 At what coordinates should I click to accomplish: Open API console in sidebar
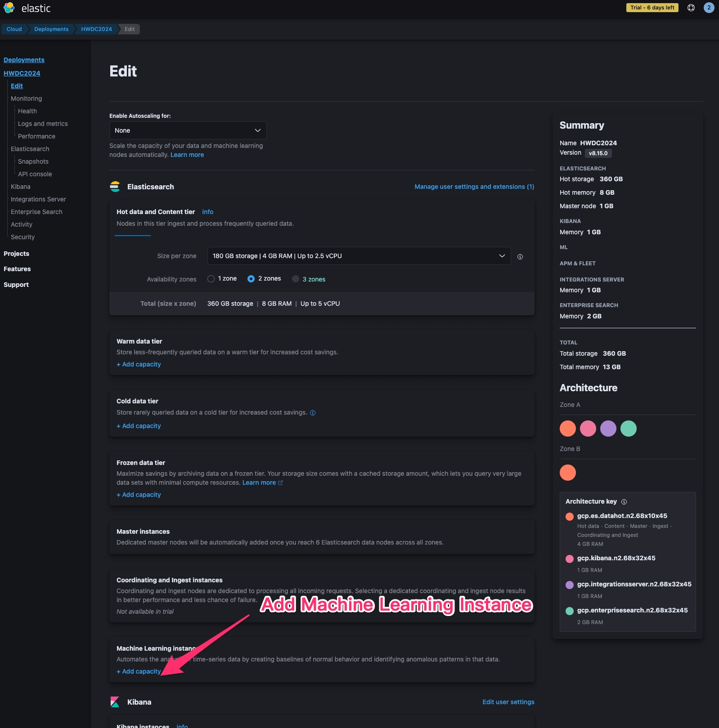35,174
